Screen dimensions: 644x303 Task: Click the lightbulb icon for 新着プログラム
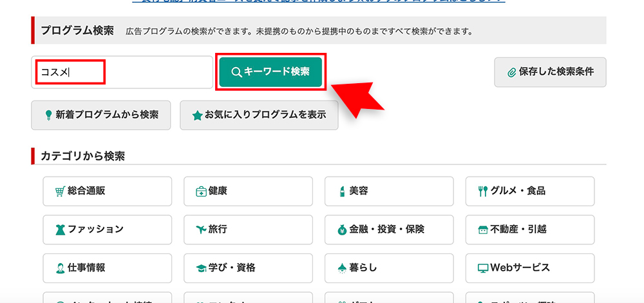click(49, 115)
